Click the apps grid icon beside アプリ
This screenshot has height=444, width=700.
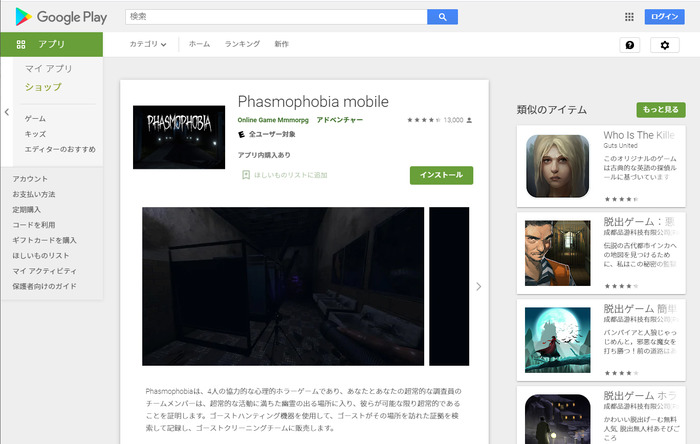pos(21,44)
